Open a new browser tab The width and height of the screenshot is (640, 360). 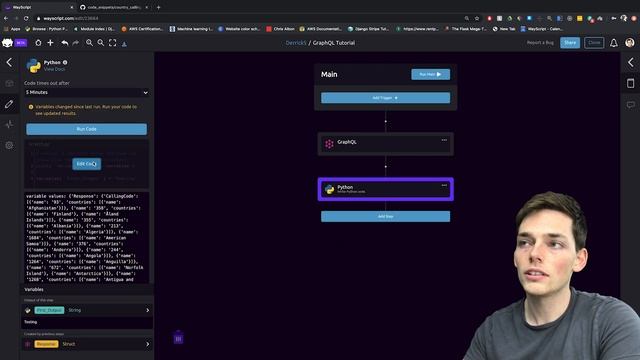tap(158, 7)
